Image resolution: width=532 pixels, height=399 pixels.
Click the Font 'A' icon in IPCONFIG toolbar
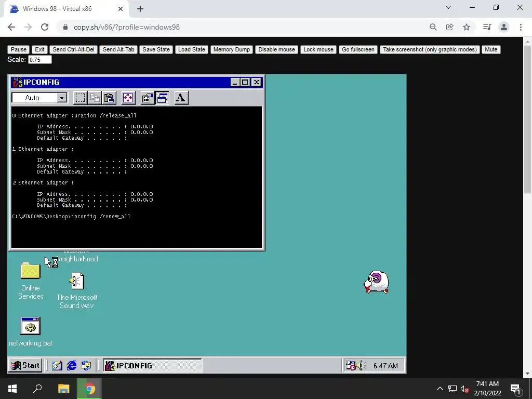pos(181,98)
